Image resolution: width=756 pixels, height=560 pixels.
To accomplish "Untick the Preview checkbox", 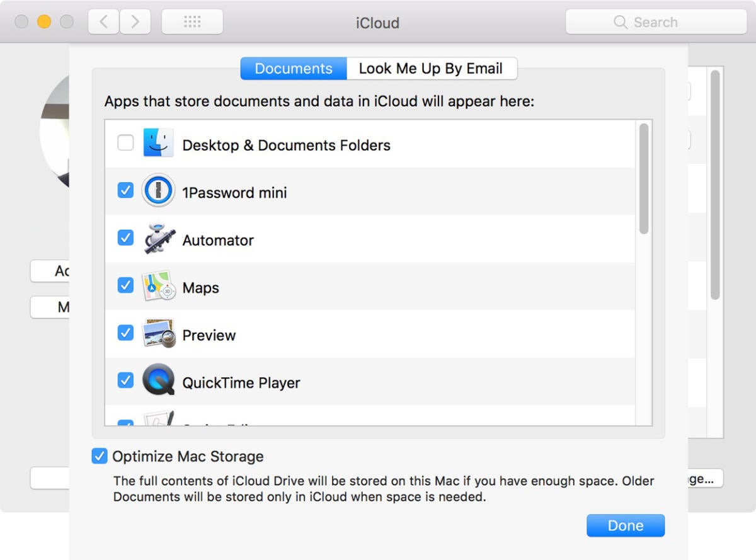I will (126, 333).
